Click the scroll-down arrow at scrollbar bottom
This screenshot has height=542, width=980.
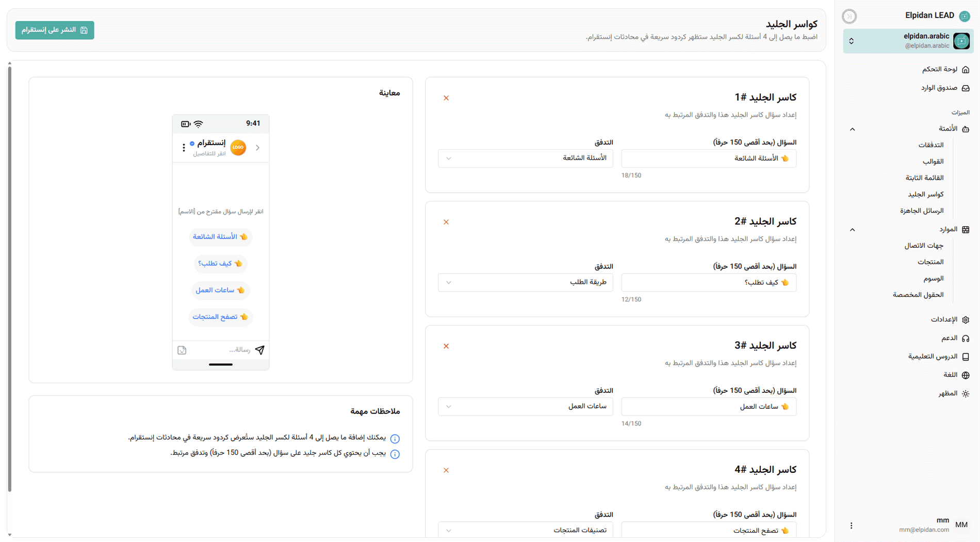coord(9,535)
